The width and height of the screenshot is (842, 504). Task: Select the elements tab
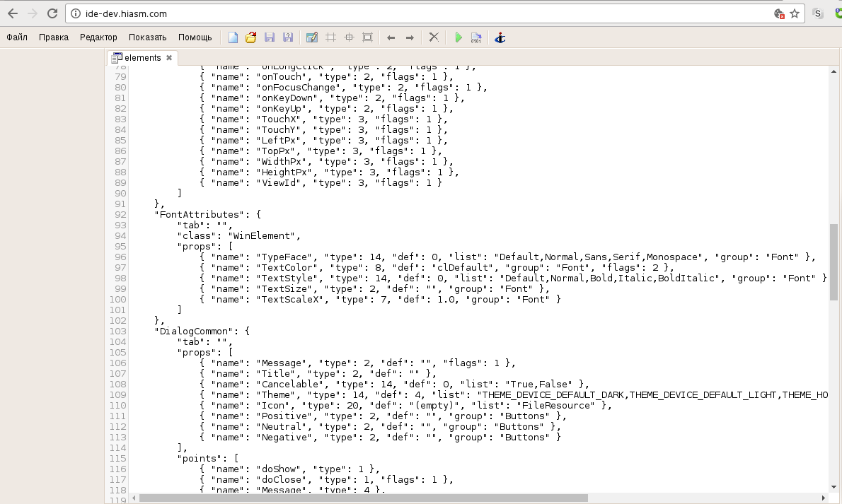(x=141, y=58)
